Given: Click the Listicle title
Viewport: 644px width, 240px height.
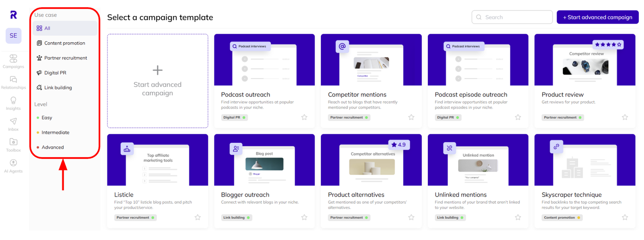Looking at the screenshot, I should pos(124,195).
